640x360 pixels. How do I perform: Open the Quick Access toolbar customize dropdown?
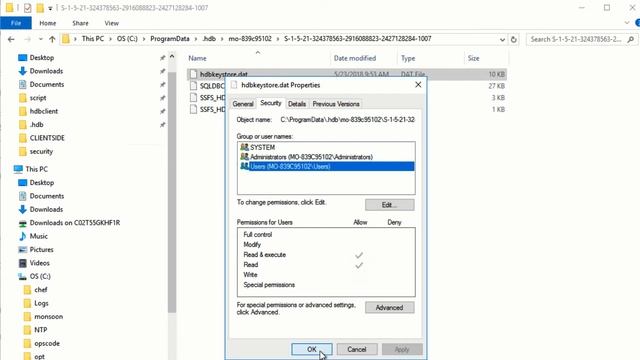coord(50,8)
